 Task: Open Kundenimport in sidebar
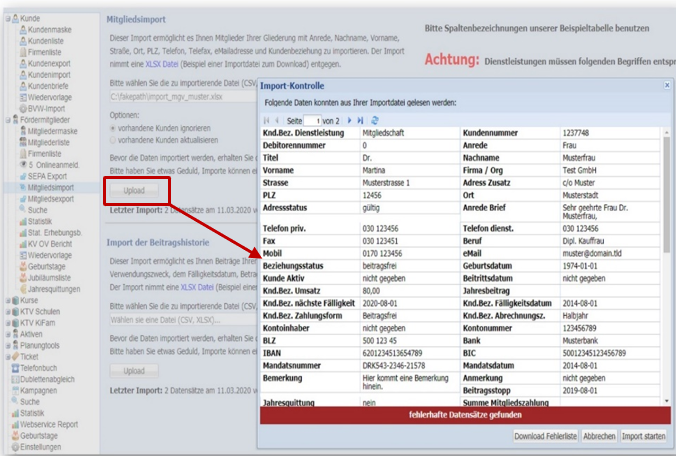45,75
